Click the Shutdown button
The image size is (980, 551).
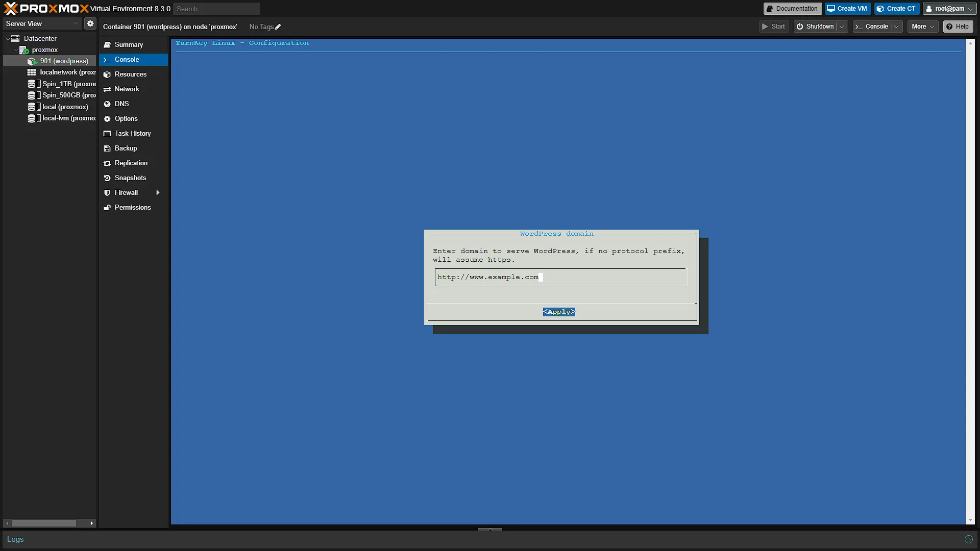click(x=815, y=27)
